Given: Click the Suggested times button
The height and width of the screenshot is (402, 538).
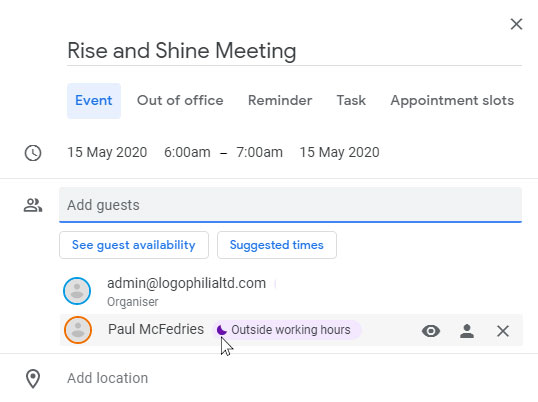Looking at the screenshot, I should [x=277, y=245].
